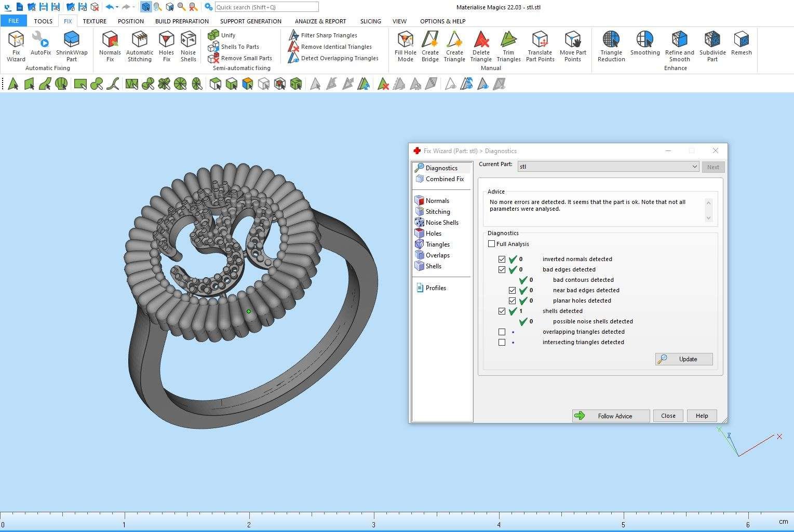
Task: Open the Analyze & Report tab
Action: pyautogui.click(x=320, y=21)
